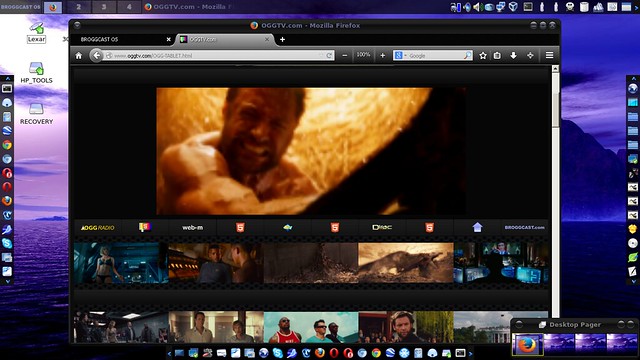Open the Wolverine thumbnail

(x=406, y=327)
